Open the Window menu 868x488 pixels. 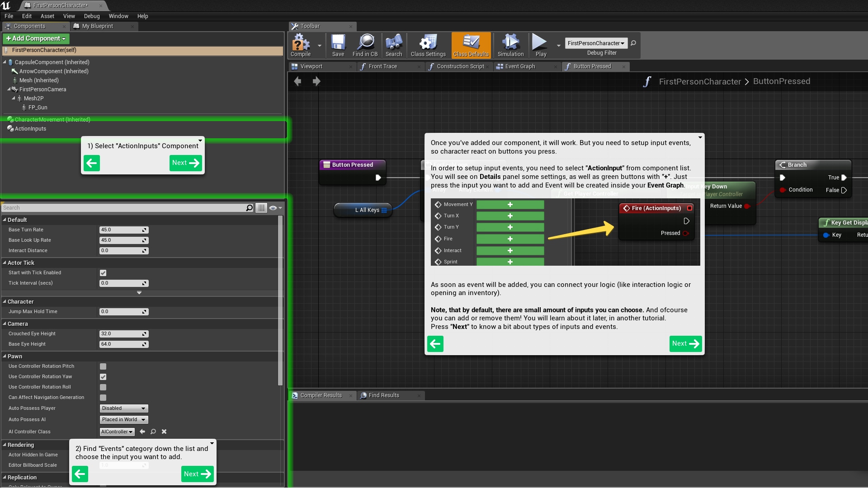coord(118,16)
